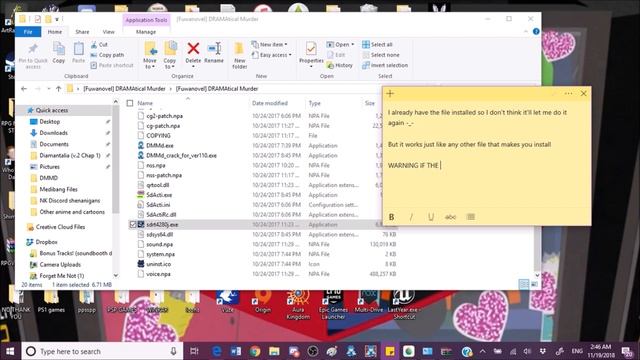Image resolution: width=640 pixels, height=360 pixels.
Task: Select the uninst.ico file
Action: point(158,264)
